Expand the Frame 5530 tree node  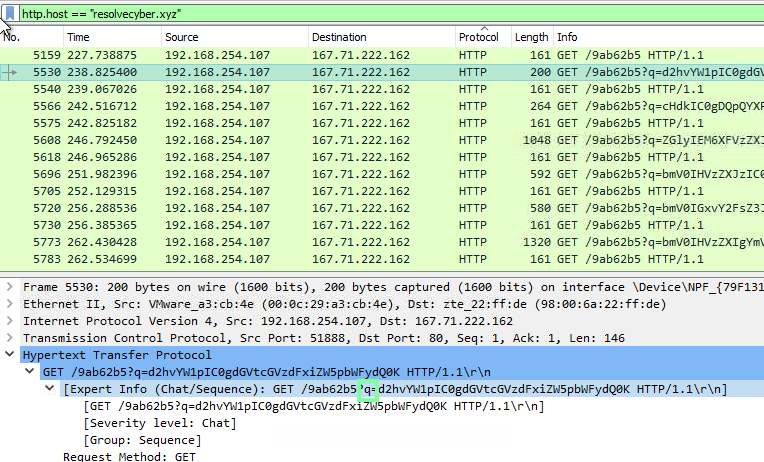[10, 287]
